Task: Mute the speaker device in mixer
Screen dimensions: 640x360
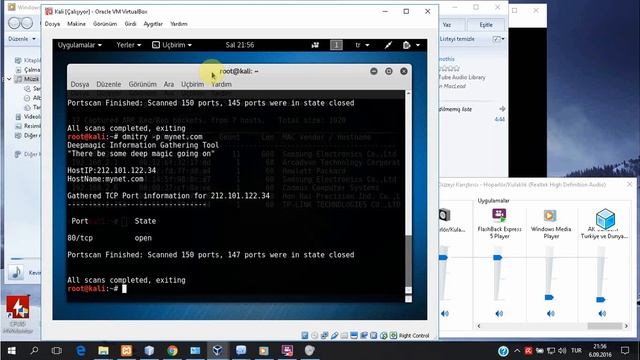Action: click(445, 313)
